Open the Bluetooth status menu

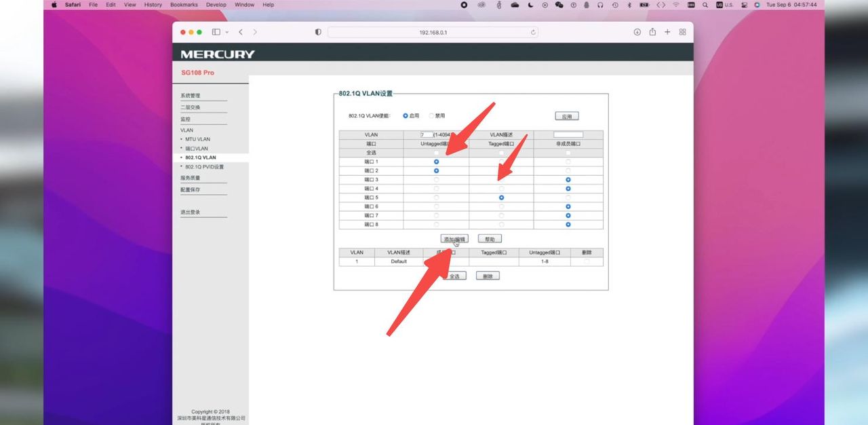tap(629, 5)
